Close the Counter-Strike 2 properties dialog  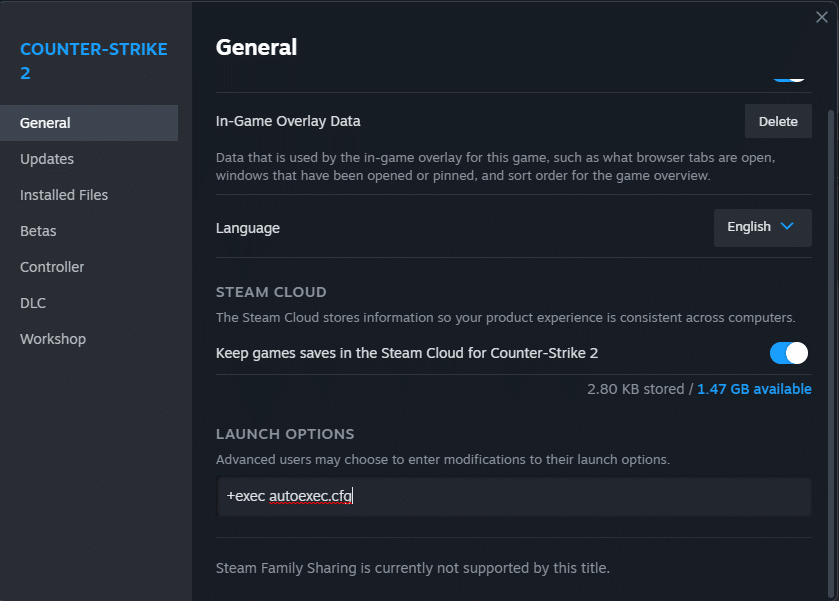[x=822, y=17]
